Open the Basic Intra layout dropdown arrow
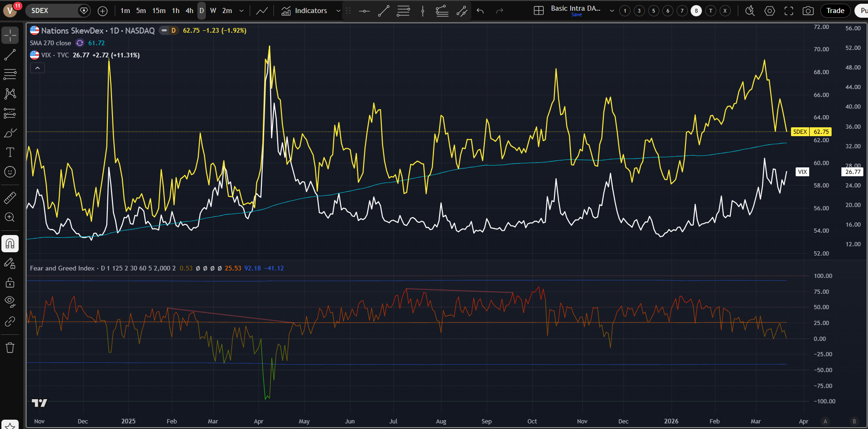The image size is (868, 429). point(612,11)
